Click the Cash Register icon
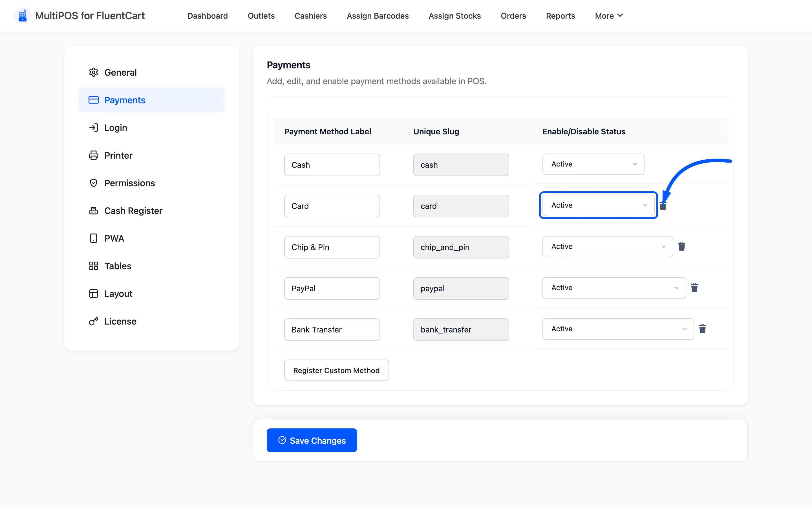The width and height of the screenshot is (812, 508). pos(93,211)
